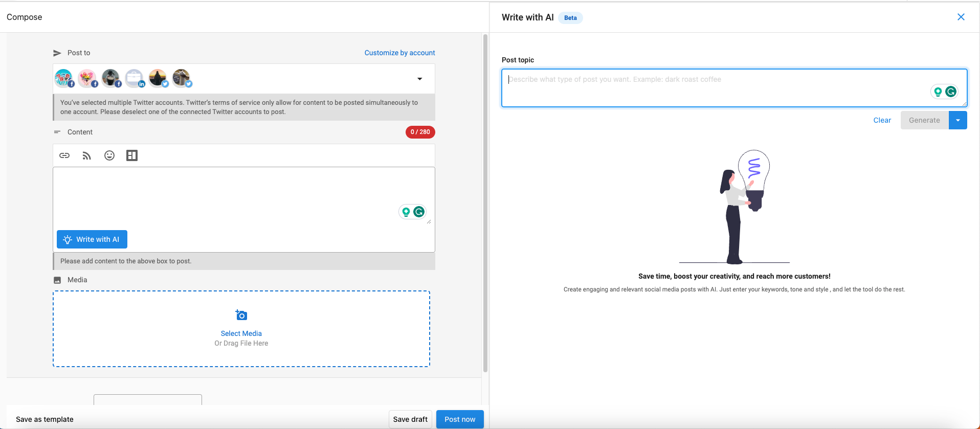Click the Beta badge
Image resolution: width=980 pixels, height=429 pixels.
(570, 18)
